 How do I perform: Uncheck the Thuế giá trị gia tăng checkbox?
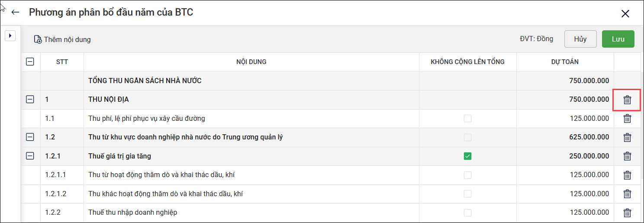click(x=467, y=156)
